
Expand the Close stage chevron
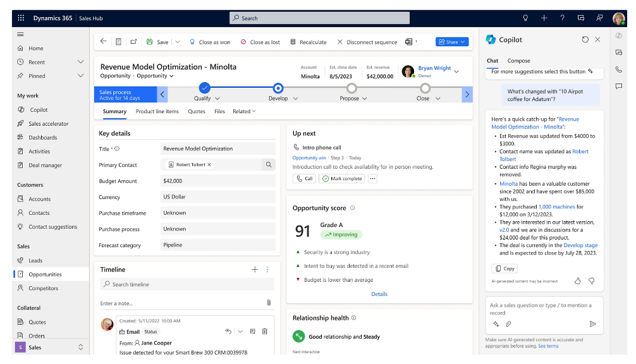pyautogui.click(x=437, y=99)
